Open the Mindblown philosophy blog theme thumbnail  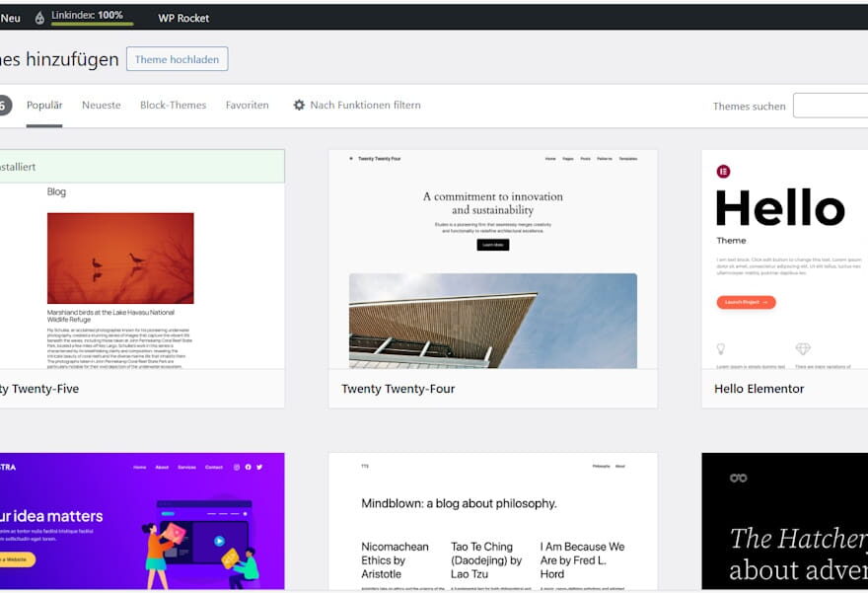coord(492,521)
